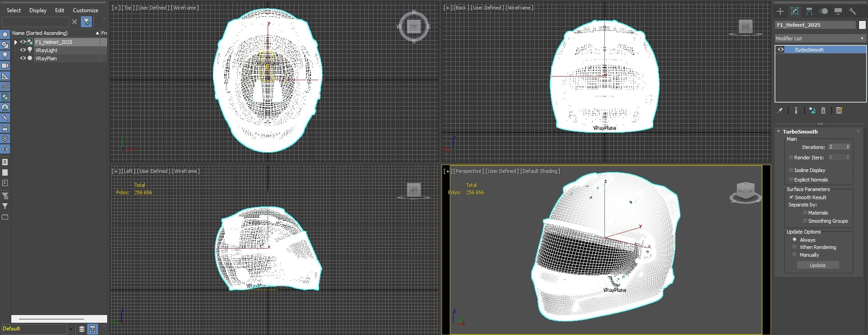This screenshot has height=335, width=868.
Task: Open the Motion tab in Command Panel
Action: 824,11
